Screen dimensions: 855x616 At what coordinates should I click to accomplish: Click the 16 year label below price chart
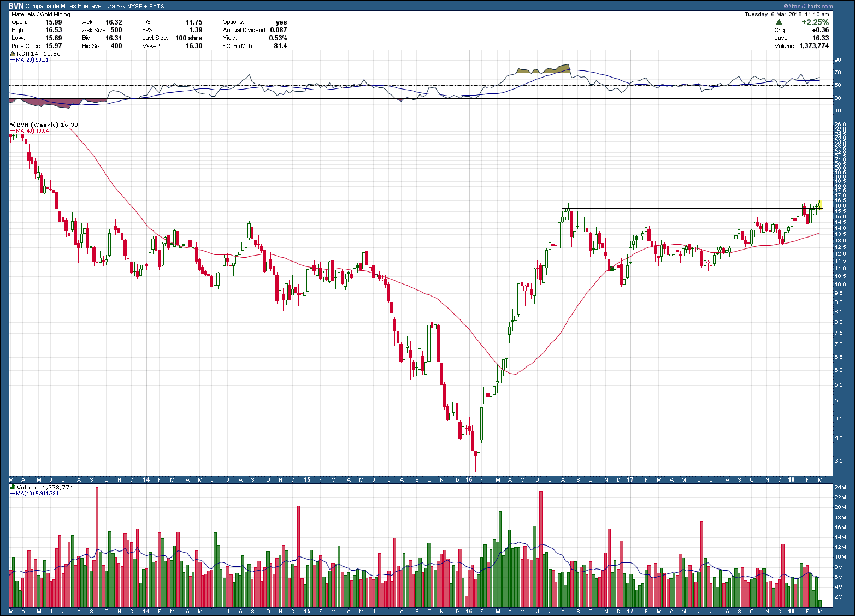pyautogui.click(x=469, y=480)
